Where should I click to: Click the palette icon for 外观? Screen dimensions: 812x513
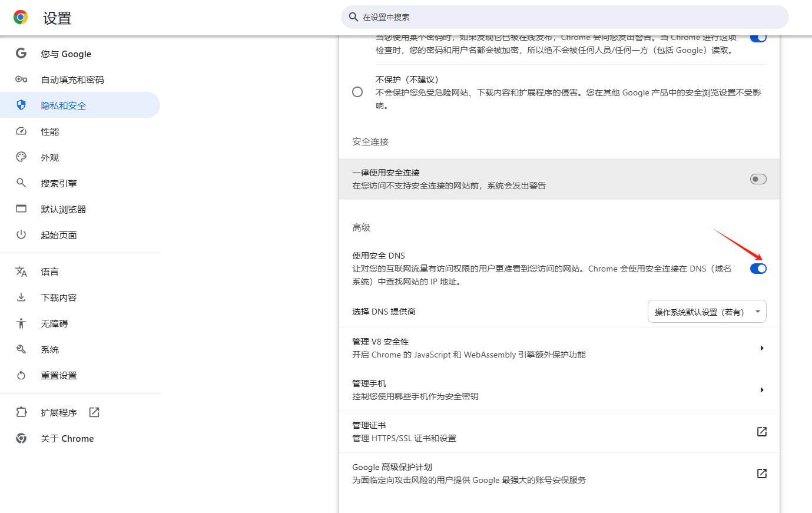(x=21, y=157)
